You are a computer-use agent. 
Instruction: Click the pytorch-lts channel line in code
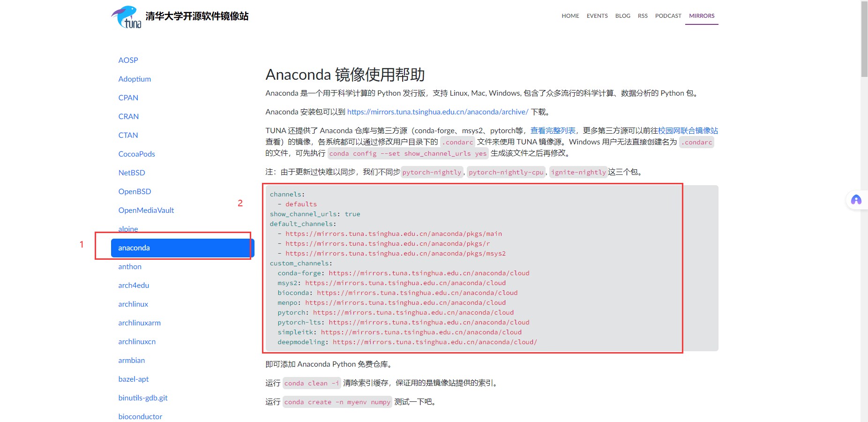point(404,322)
